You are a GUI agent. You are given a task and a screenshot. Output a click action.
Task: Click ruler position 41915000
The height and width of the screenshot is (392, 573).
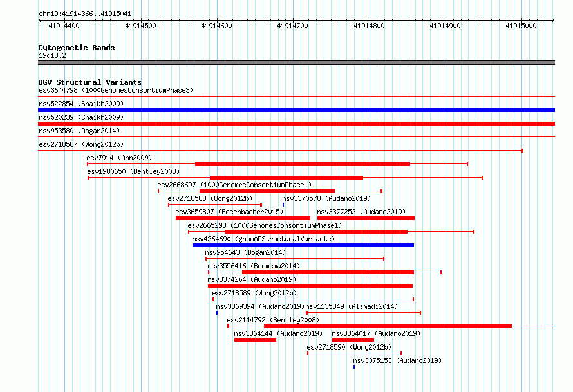(x=521, y=26)
